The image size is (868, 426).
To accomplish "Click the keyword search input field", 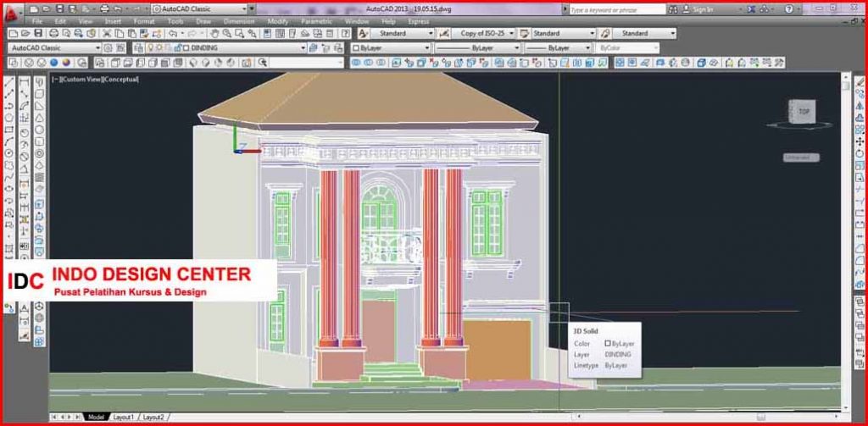I will (x=617, y=9).
